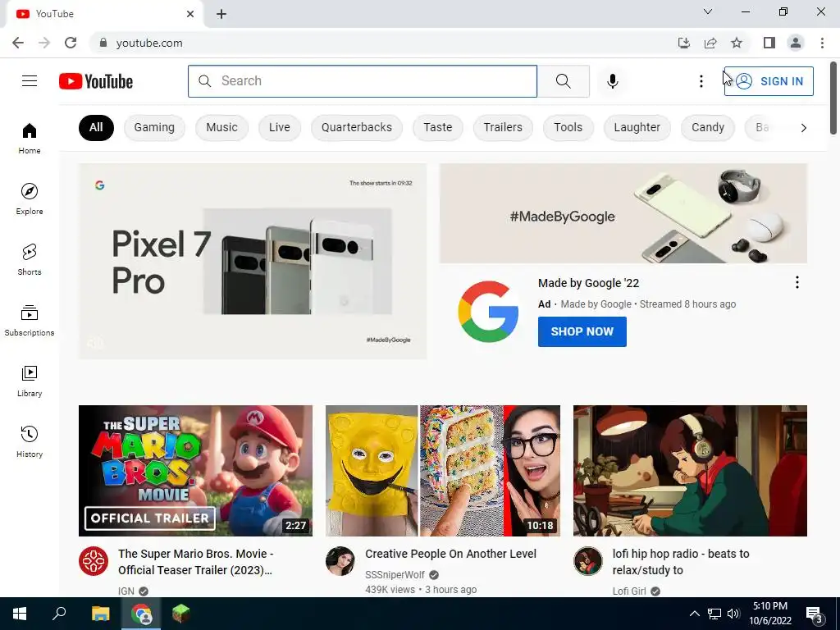
Task: Open #MadeByGoogle banner image
Action: point(623,213)
